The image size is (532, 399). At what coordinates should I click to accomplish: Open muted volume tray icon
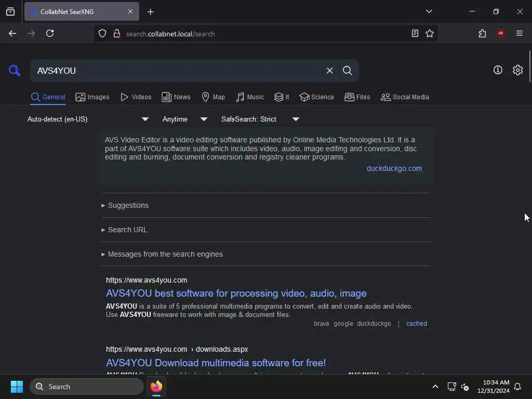(x=465, y=387)
